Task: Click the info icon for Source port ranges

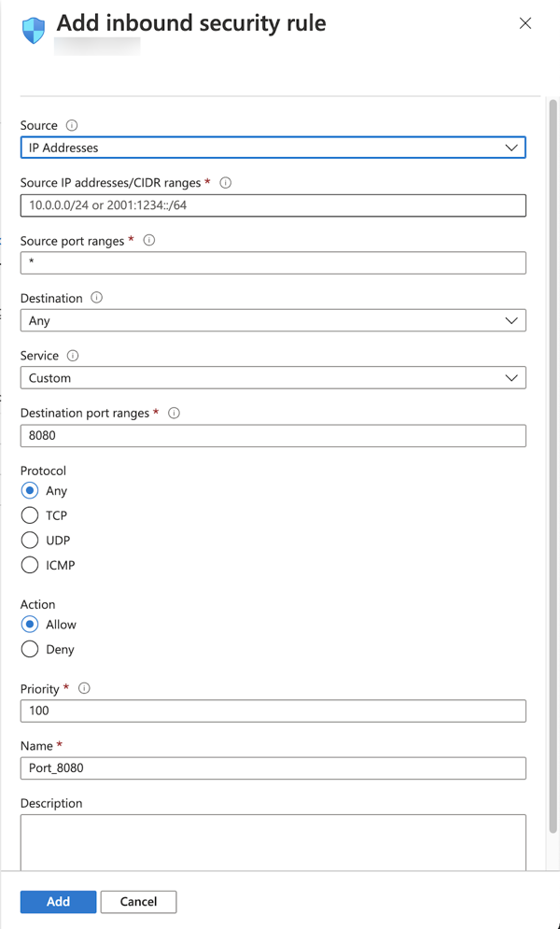Action: point(149,241)
